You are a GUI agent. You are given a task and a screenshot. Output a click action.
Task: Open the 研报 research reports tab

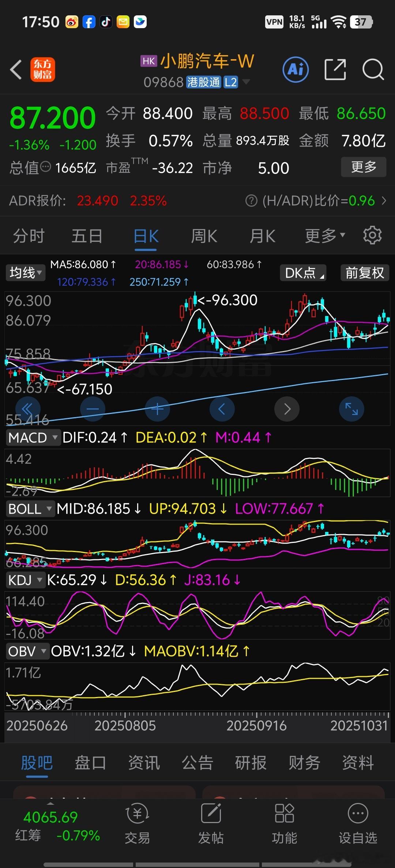click(x=251, y=763)
